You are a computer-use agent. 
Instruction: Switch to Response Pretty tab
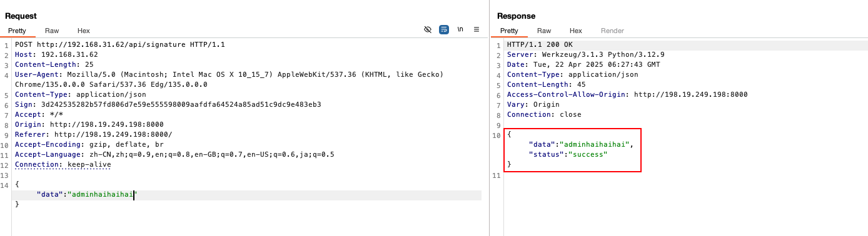[x=509, y=31]
